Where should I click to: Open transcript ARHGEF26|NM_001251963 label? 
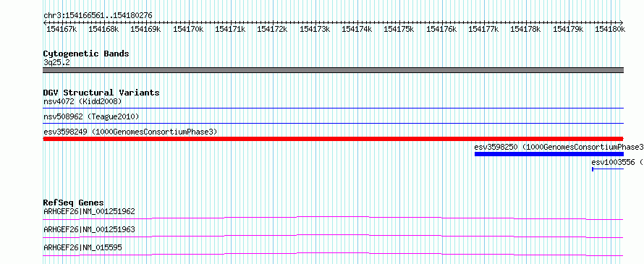89,229
